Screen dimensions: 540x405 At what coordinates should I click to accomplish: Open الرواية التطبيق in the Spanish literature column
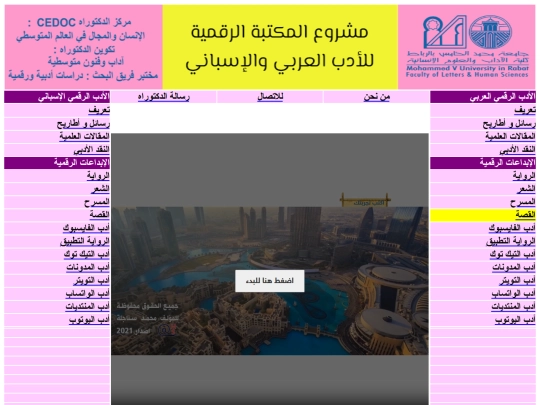[85, 241]
